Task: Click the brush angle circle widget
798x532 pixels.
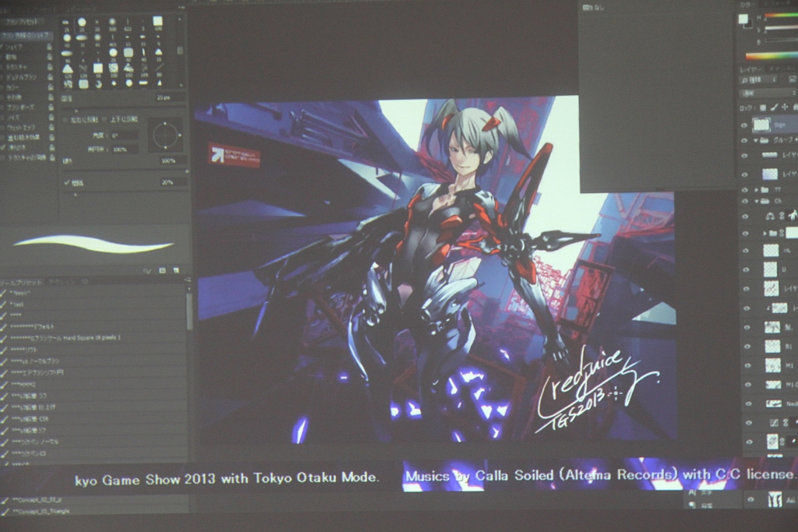Action: [x=165, y=136]
